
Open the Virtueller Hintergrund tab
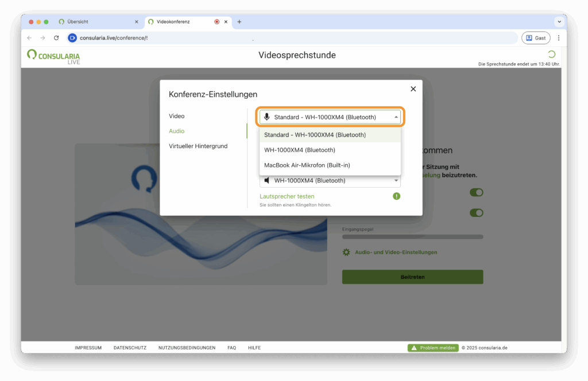198,146
